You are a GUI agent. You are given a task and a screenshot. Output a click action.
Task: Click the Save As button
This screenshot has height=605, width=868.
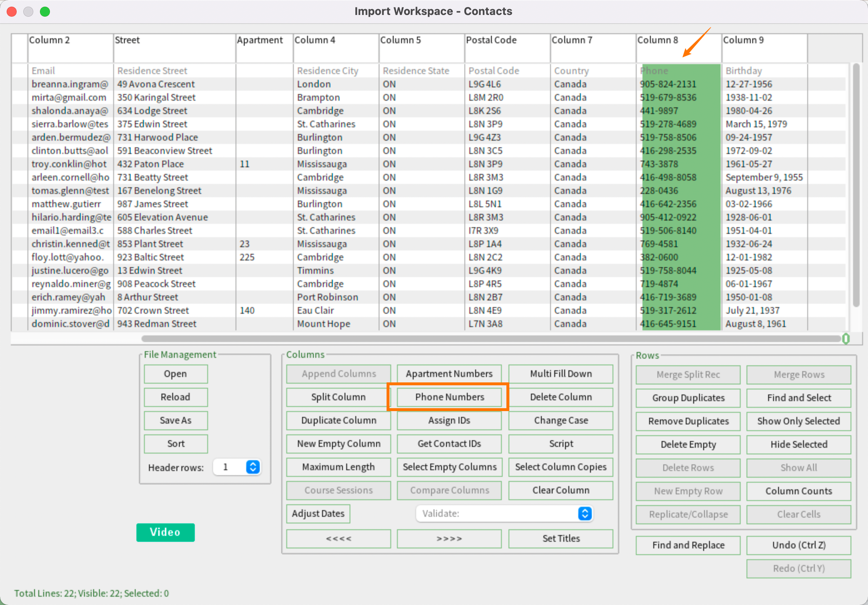[x=176, y=420]
